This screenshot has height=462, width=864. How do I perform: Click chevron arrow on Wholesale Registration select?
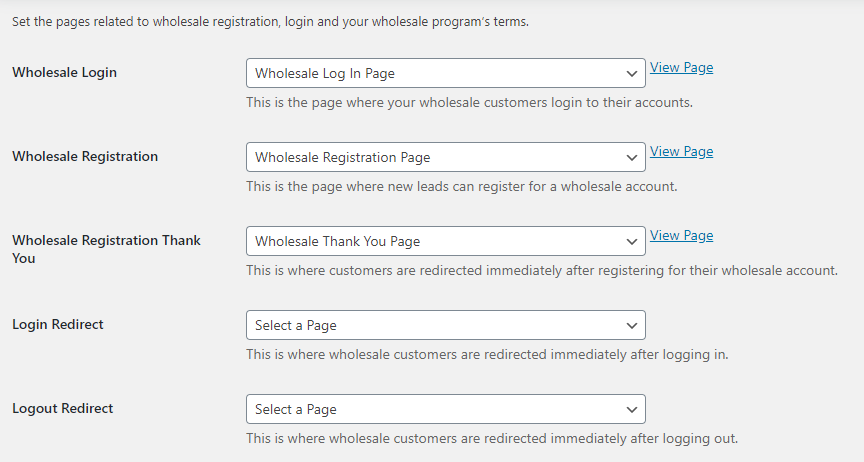tap(631, 157)
